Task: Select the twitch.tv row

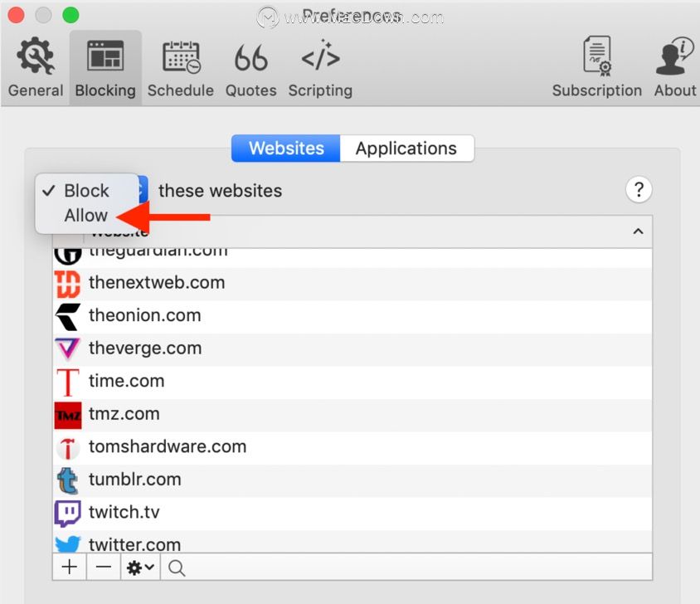Action: [x=352, y=514]
